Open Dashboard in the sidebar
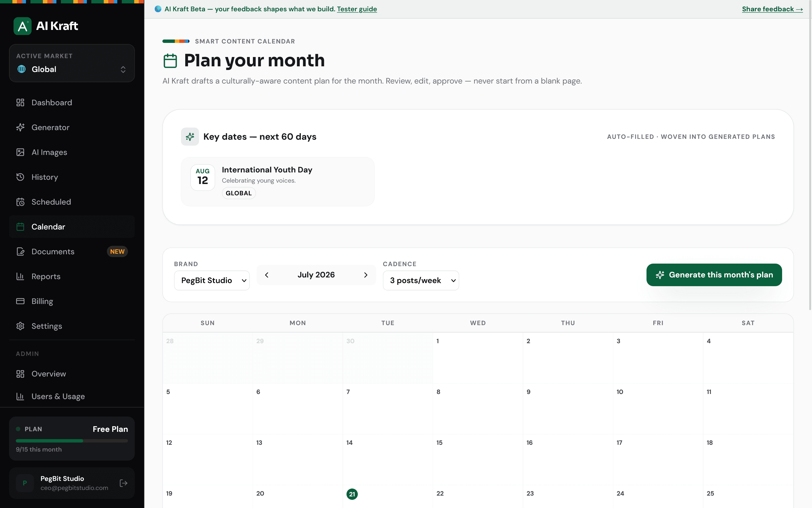Viewport: 812px width, 508px height. click(72, 102)
